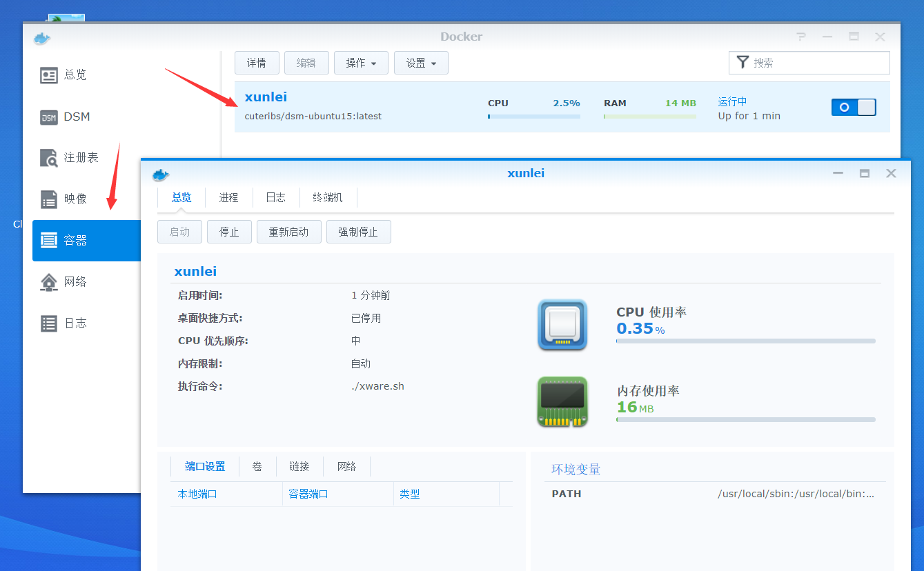Click the Docker whale icon in main window title
This screenshot has height=571, width=924.
tap(42, 38)
